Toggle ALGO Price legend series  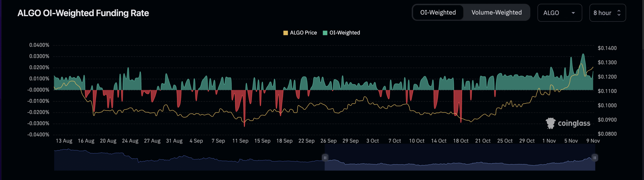pyautogui.click(x=300, y=33)
